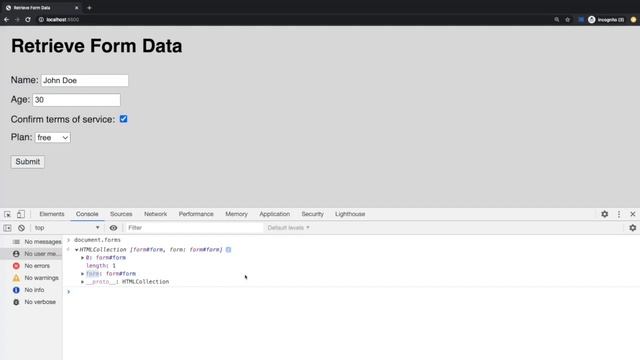Open the Default levels dropdown
The image size is (640, 360).
click(x=288, y=228)
